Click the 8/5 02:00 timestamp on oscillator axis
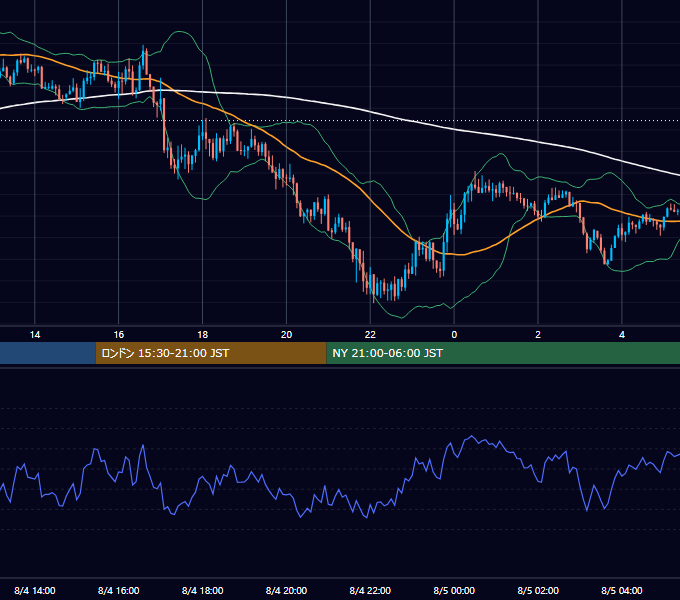680x600 pixels. tap(538, 590)
